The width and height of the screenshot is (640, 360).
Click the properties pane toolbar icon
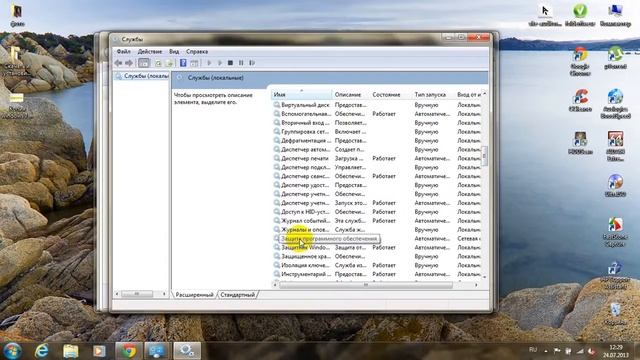click(194, 63)
